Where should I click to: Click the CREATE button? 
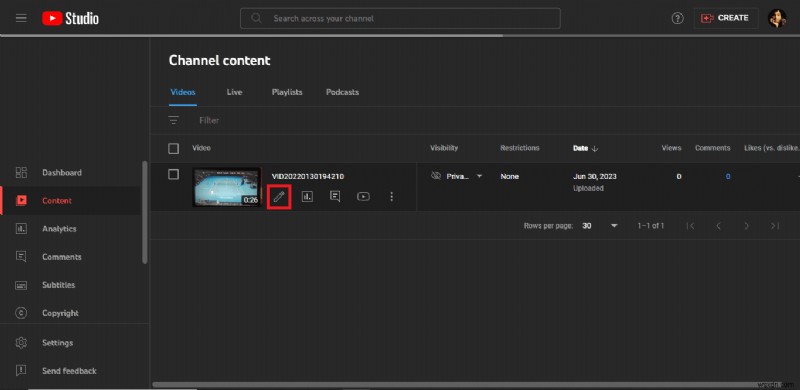click(x=725, y=18)
